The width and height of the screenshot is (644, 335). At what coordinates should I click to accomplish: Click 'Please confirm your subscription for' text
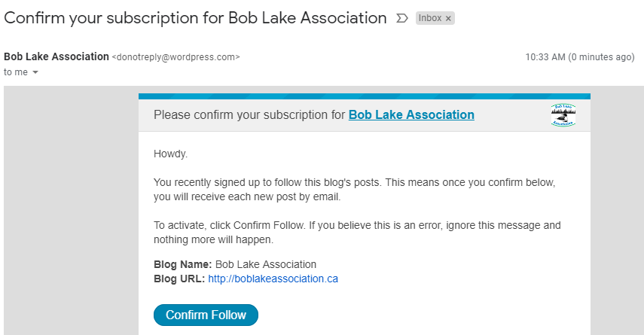[249, 115]
